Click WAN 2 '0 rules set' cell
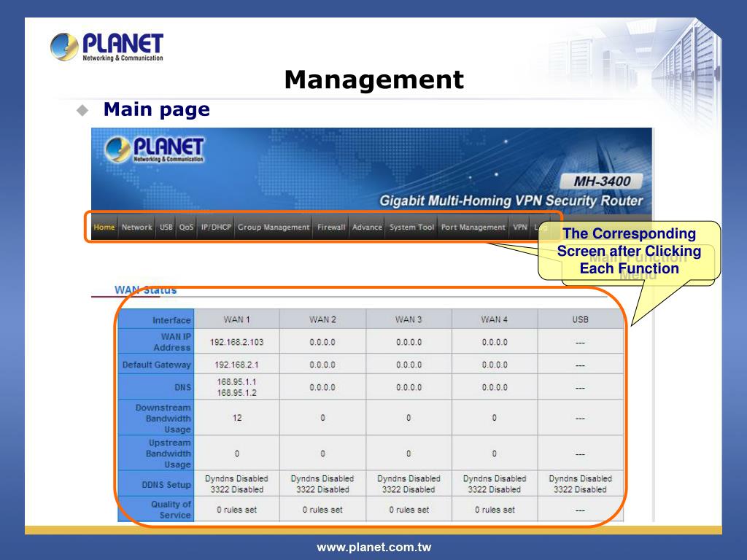This screenshot has width=747, height=560. [322, 510]
